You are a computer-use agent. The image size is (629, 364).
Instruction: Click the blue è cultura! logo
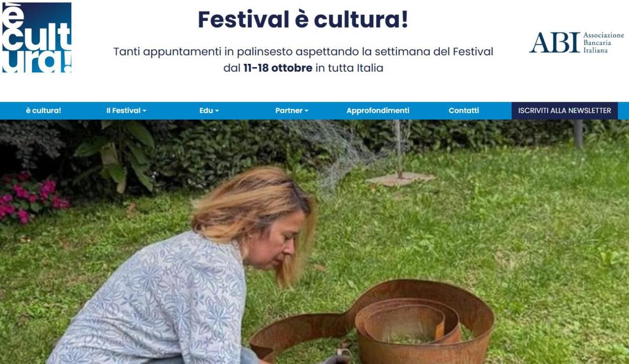(x=37, y=37)
